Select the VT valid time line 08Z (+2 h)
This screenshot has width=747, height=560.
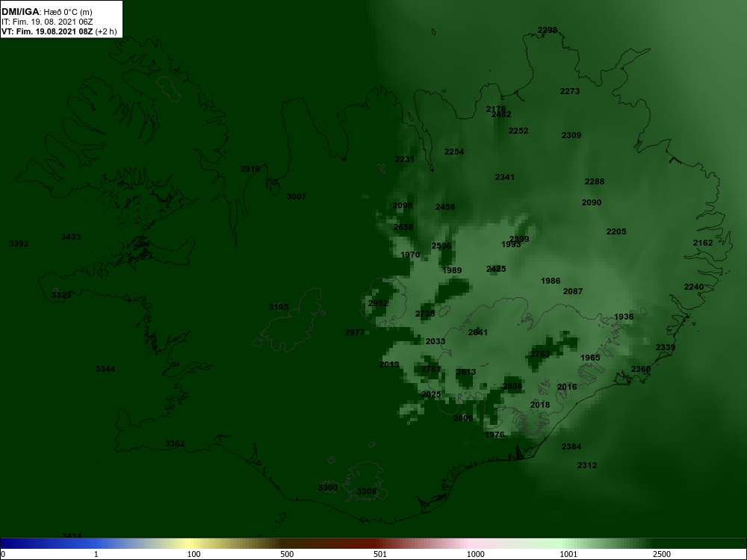59,31
